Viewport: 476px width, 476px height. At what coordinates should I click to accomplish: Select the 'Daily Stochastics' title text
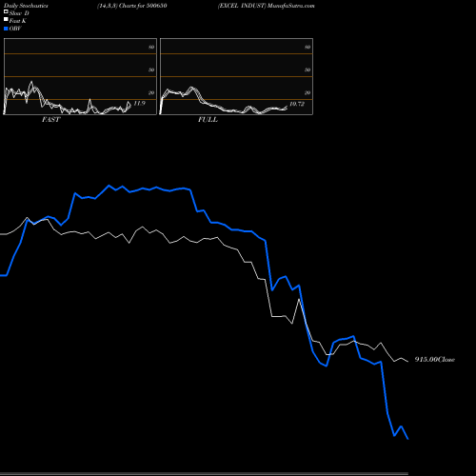(26, 6)
